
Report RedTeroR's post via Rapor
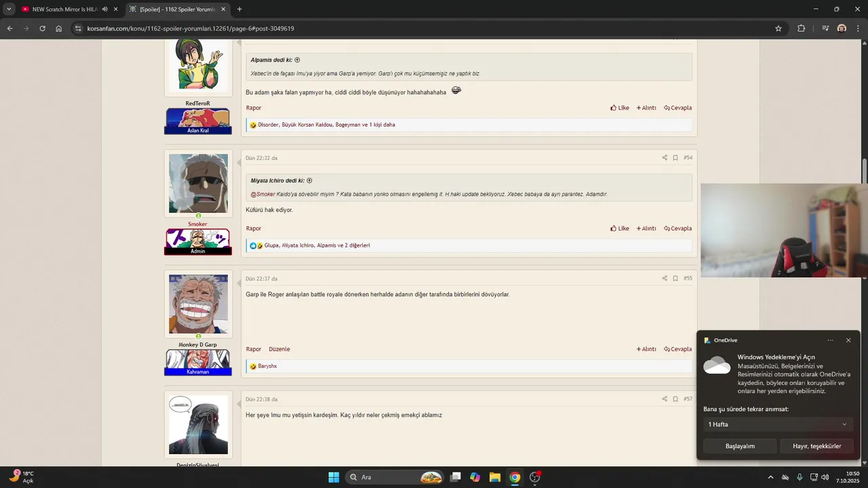click(254, 108)
